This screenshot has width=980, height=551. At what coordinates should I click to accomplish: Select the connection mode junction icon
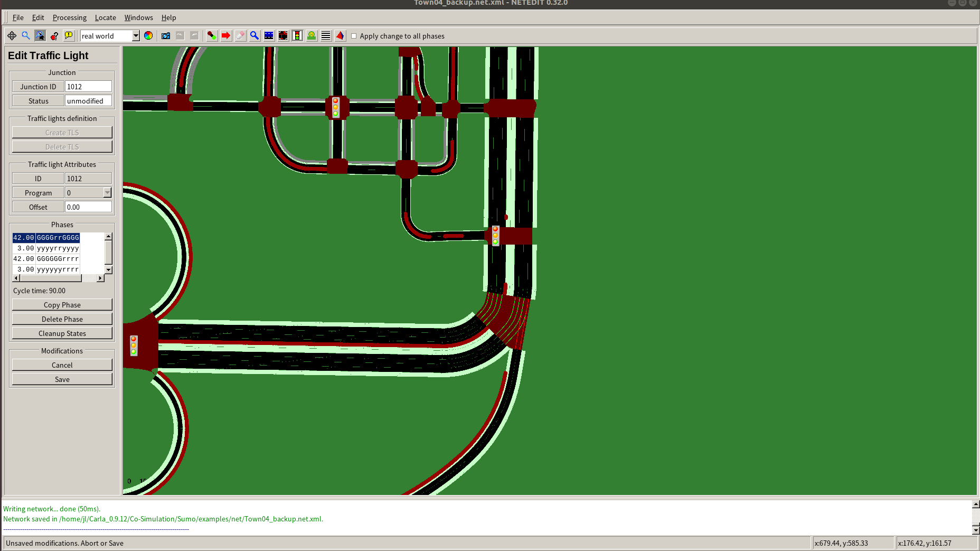tap(283, 36)
